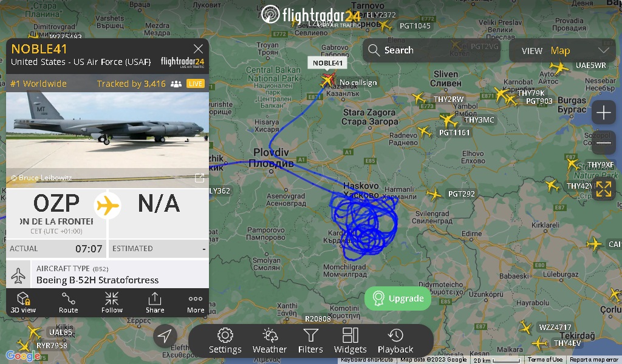
Task: Follow the NOBLE41 aircraft
Action: point(112,303)
